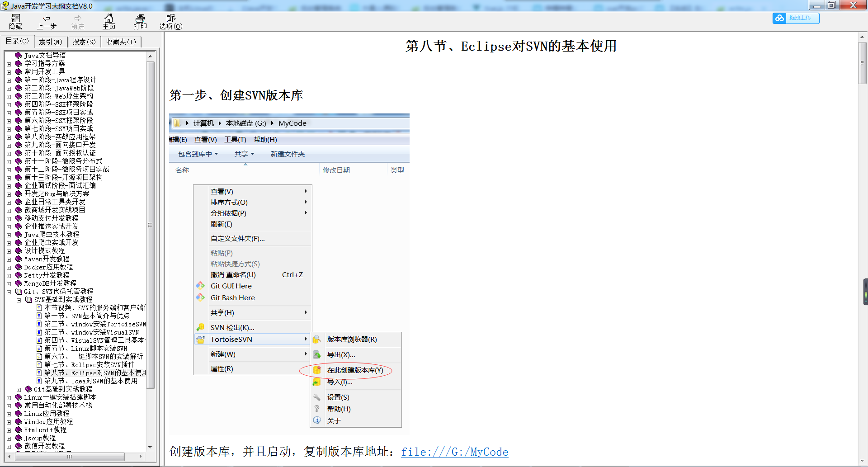868x467 pixels.
Task: Expand the 学习指导方案 tree node
Action: [9, 64]
